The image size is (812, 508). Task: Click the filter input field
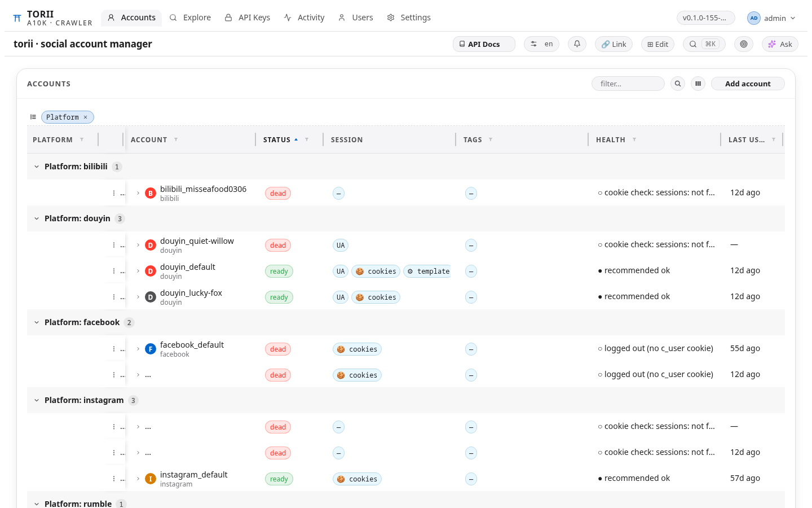(x=628, y=84)
